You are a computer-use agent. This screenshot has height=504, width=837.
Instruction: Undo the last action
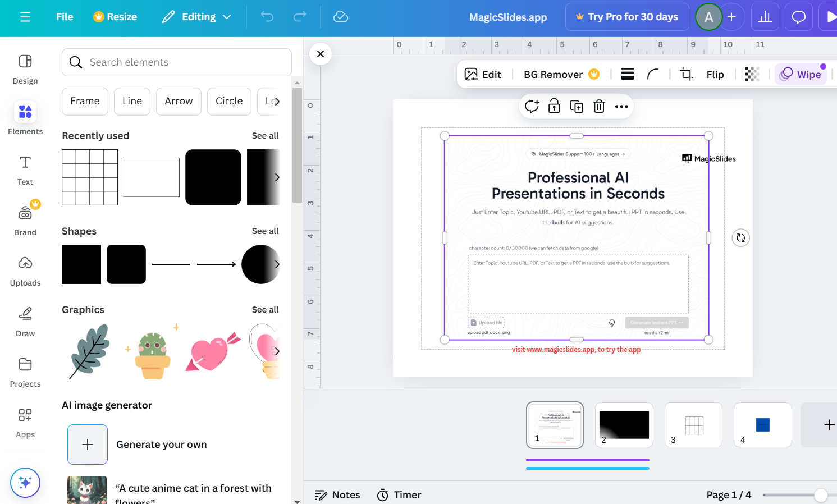pyautogui.click(x=267, y=17)
